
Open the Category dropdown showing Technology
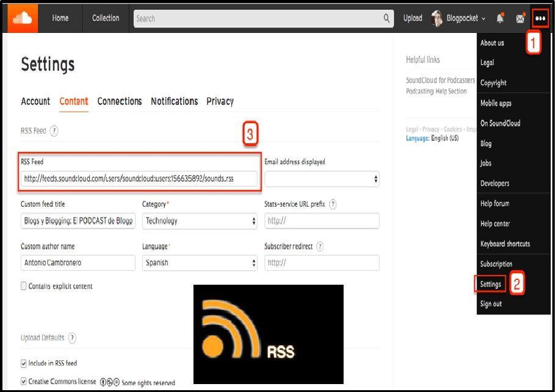(200, 221)
